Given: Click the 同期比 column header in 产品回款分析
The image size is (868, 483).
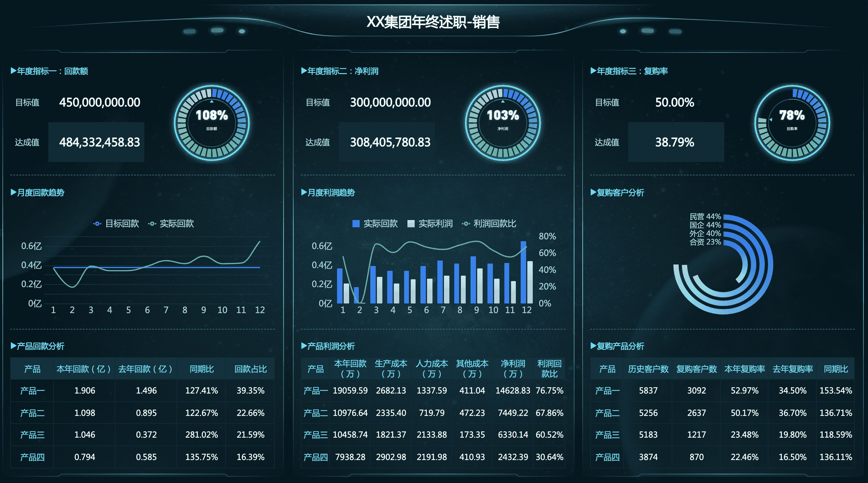Looking at the screenshot, I should point(201,369).
